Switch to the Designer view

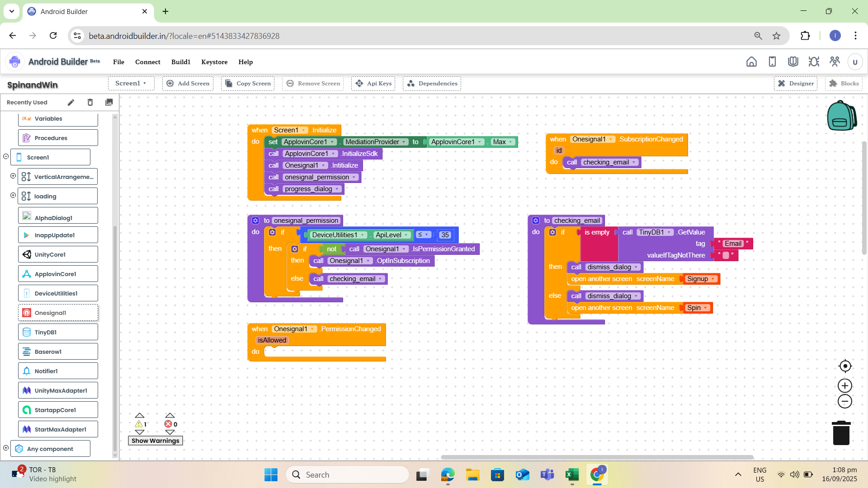(795, 84)
